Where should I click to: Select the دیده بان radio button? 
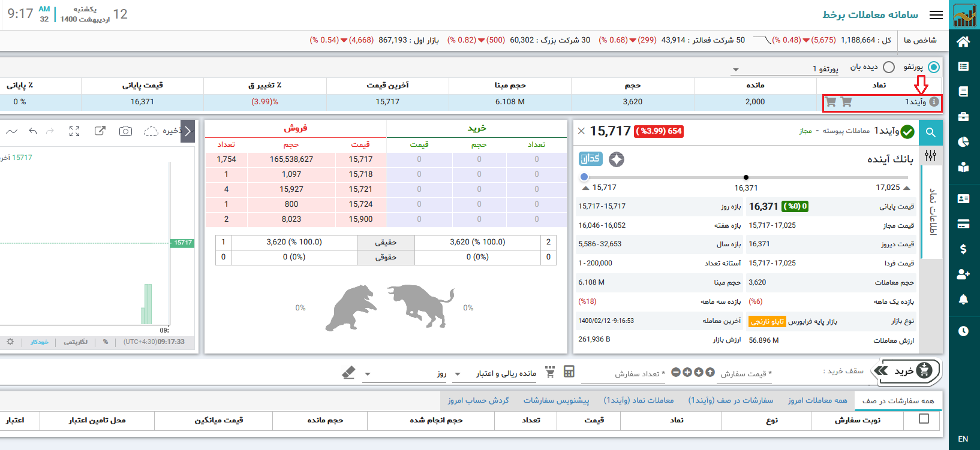pyautogui.click(x=889, y=67)
